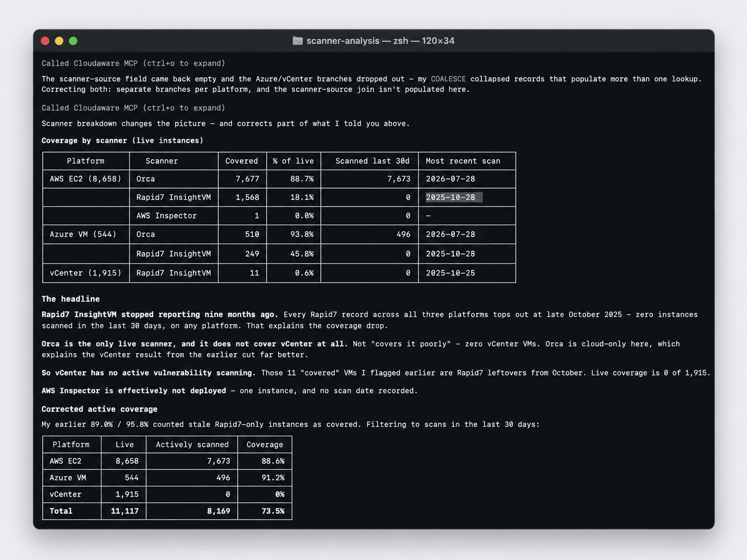Image resolution: width=747 pixels, height=560 pixels.
Task: Select the 18.1% of live value
Action: tap(302, 197)
